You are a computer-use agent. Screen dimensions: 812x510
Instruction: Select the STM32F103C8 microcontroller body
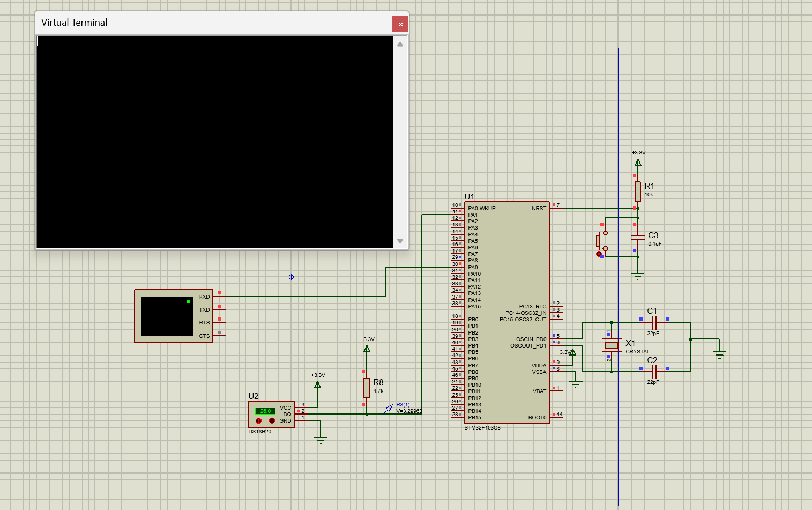coord(507,313)
